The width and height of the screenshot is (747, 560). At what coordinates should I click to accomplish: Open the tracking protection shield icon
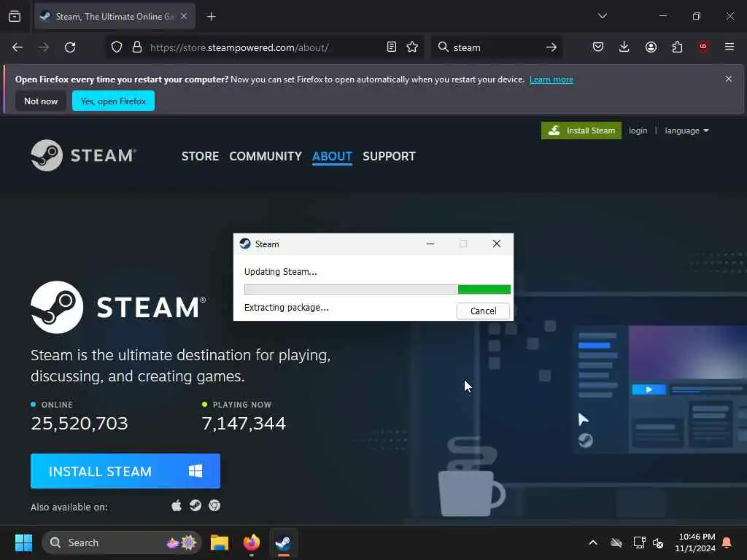click(x=117, y=47)
